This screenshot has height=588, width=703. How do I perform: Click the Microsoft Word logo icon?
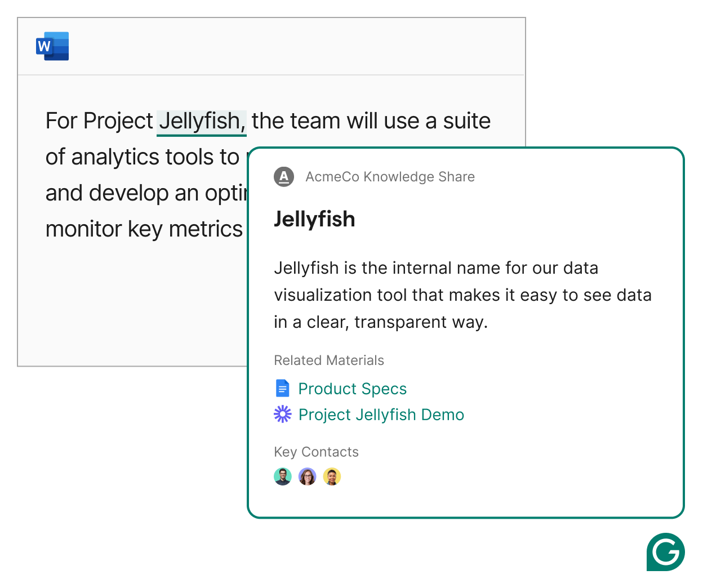[x=52, y=46]
